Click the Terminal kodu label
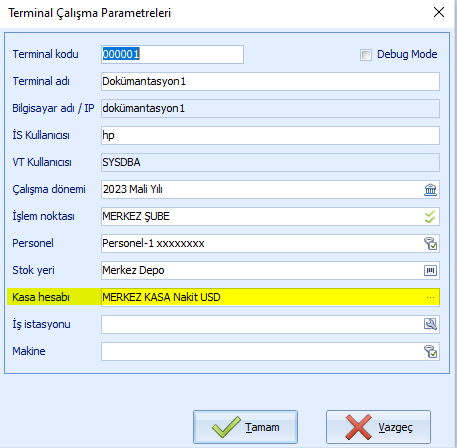 tap(46, 54)
